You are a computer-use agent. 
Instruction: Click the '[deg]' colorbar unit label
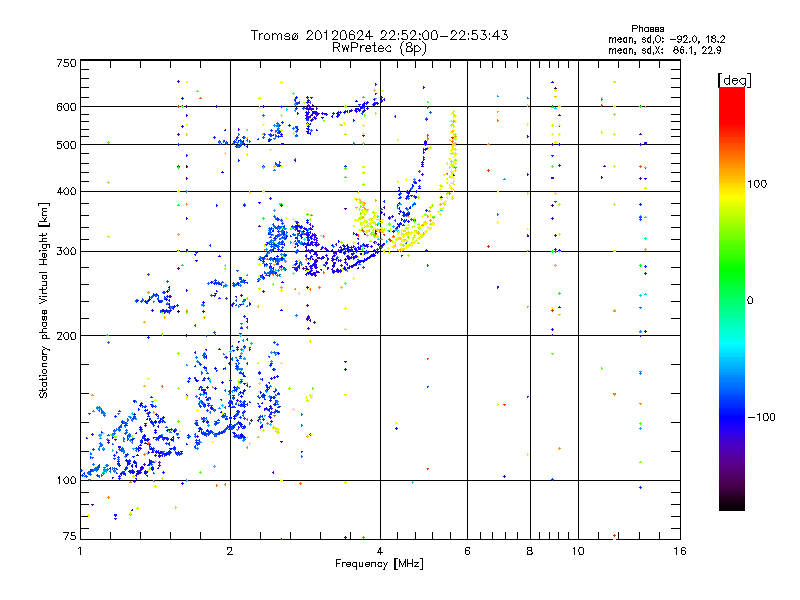pyautogui.click(x=734, y=80)
